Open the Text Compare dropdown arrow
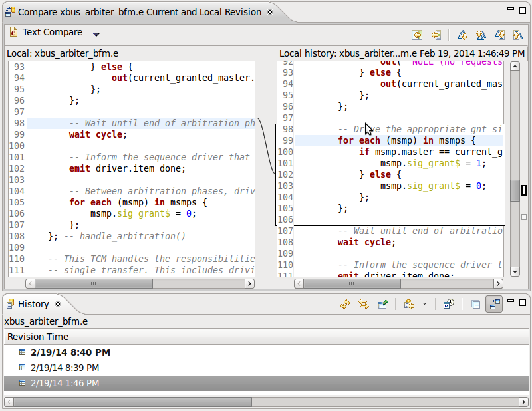The width and height of the screenshot is (532, 411). coord(96,35)
